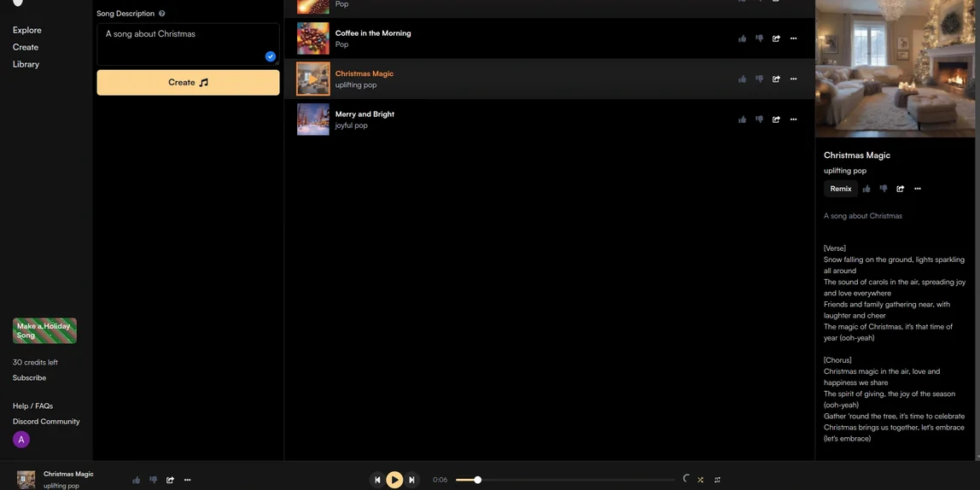Click the player bar album thumbnail
This screenshot has height=490, width=980.
coord(26,480)
